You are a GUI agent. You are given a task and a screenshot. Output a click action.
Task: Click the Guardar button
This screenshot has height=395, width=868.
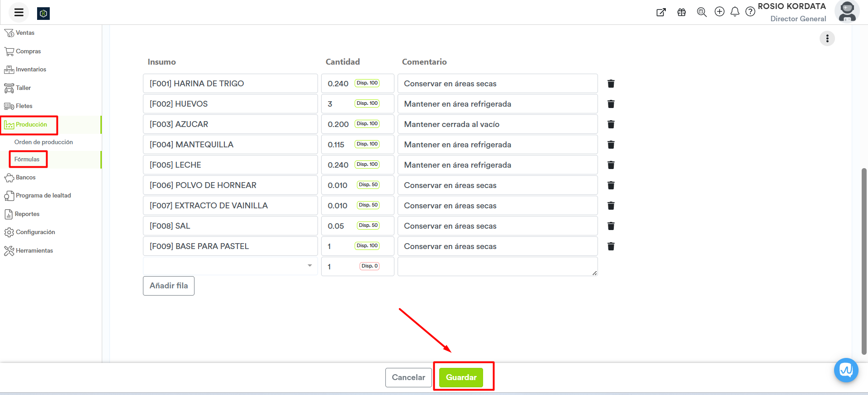pyautogui.click(x=461, y=377)
